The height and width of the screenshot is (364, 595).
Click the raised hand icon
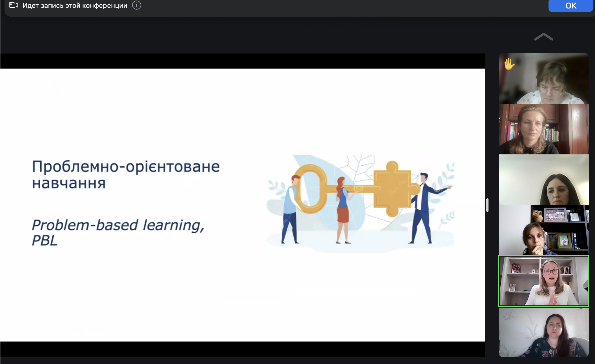tap(509, 64)
